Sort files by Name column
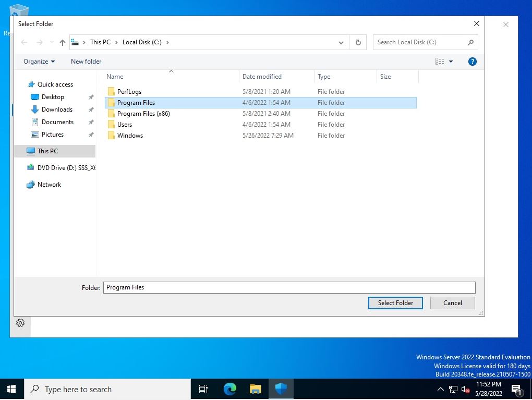 point(172,77)
